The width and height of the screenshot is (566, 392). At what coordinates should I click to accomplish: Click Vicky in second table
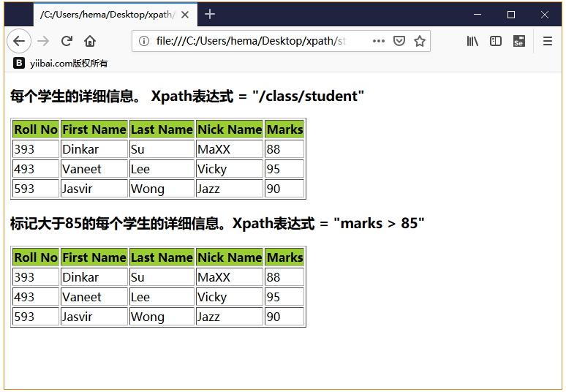(x=230, y=297)
